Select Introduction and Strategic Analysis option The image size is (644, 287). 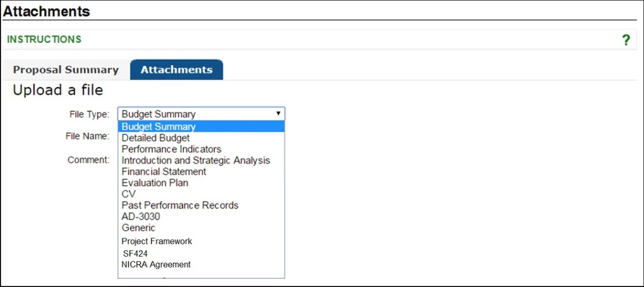click(x=196, y=160)
